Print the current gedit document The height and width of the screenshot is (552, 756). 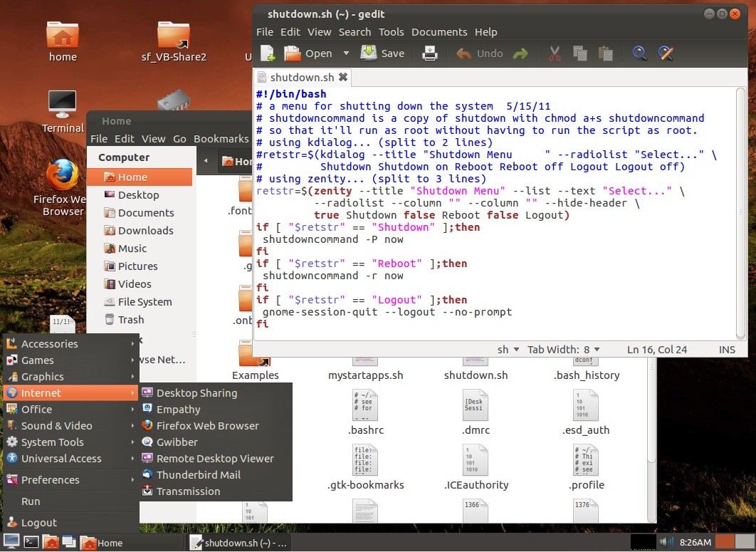[429, 53]
